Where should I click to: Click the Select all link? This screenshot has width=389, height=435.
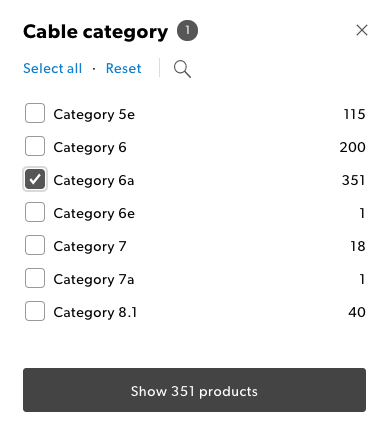pyautogui.click(x=53, y=68)
